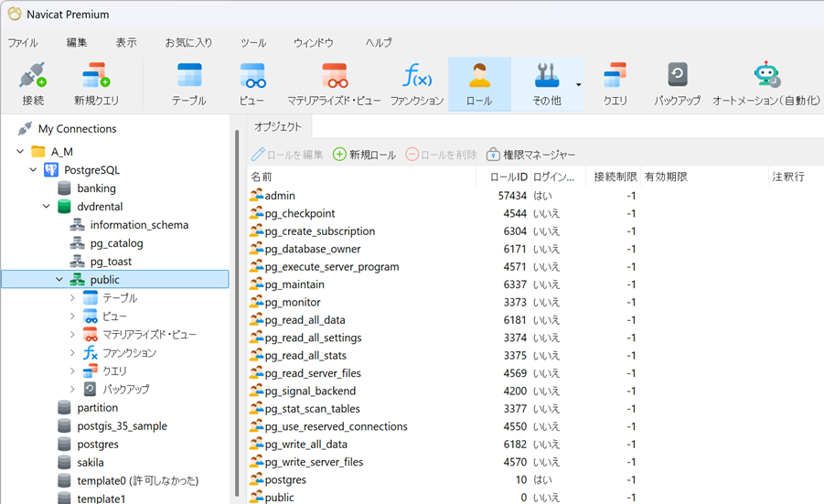This screenshot has width=824, height=504.
Task: Expand the ビュー tree node
Action: pyautogui.click(x=72, y=316)
